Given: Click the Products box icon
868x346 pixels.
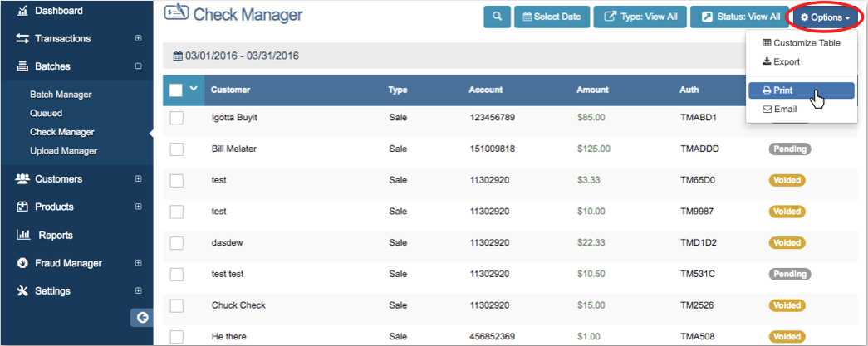Looking at the screenshot, I should 22,207.
